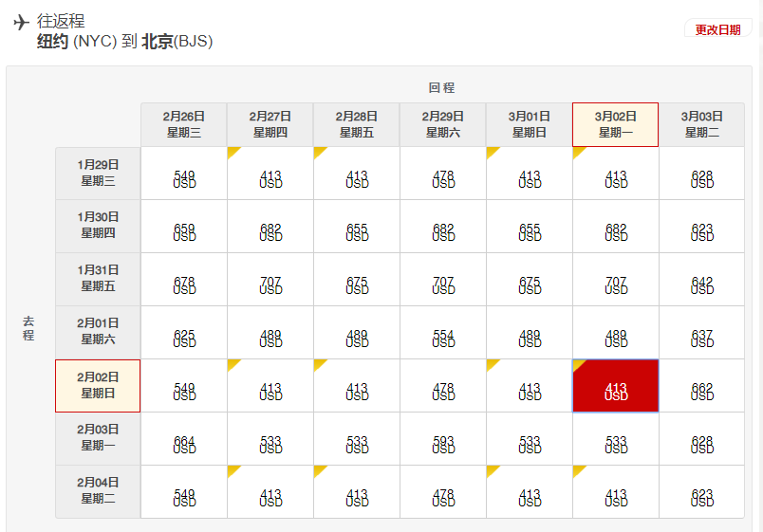Select departure row 1月30日 星期四
Viewport: 763px width, 532px height.
click(98, 226)
